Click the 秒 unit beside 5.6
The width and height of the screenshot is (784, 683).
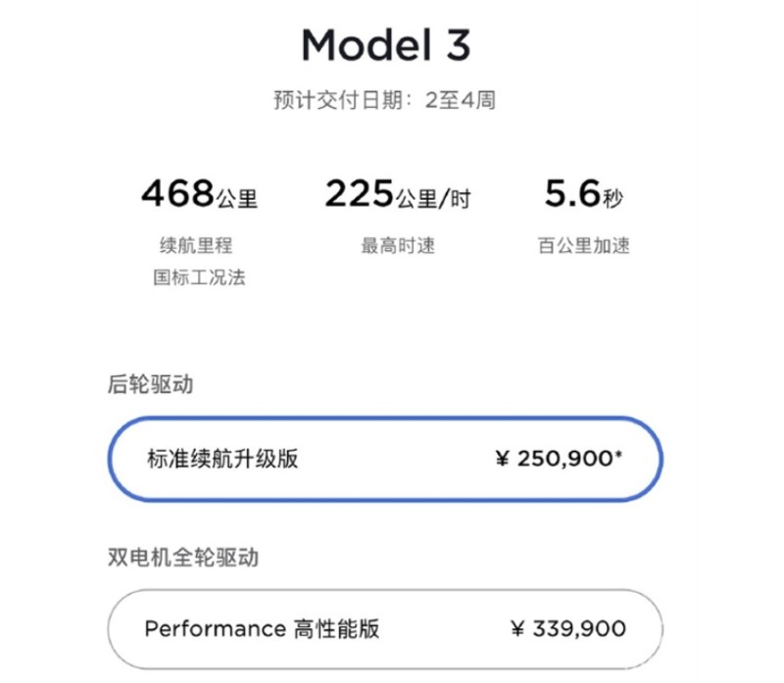(x=612, y=199)
